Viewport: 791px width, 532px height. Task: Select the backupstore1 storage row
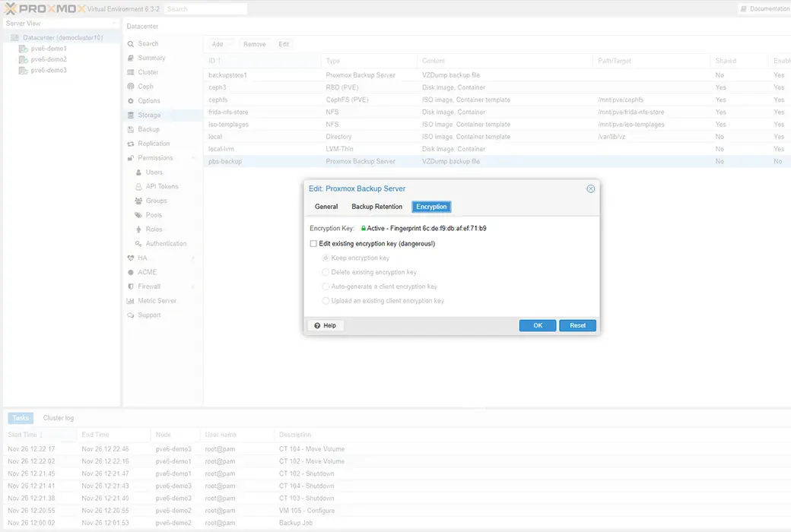[497, 75]
